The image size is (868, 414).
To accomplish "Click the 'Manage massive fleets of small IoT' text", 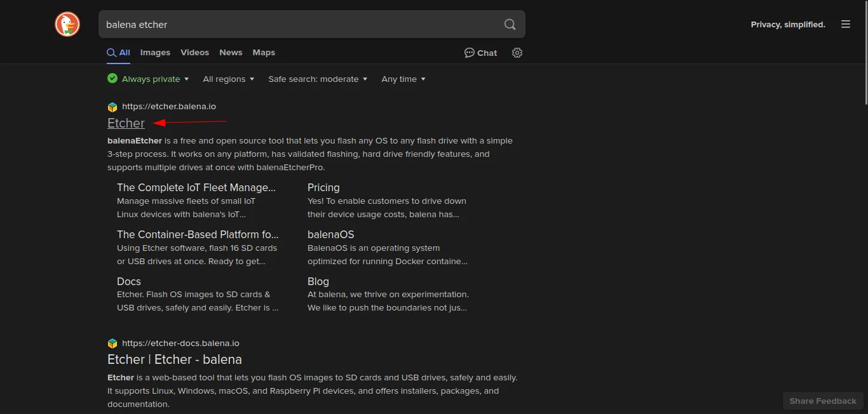I will 186,201.
